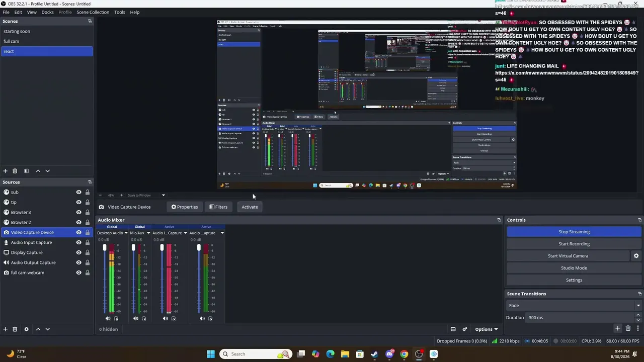Mute the Mic/Aux speaker icon
Viewport: 644px width, 362px height.
click(x=136, y=318)
